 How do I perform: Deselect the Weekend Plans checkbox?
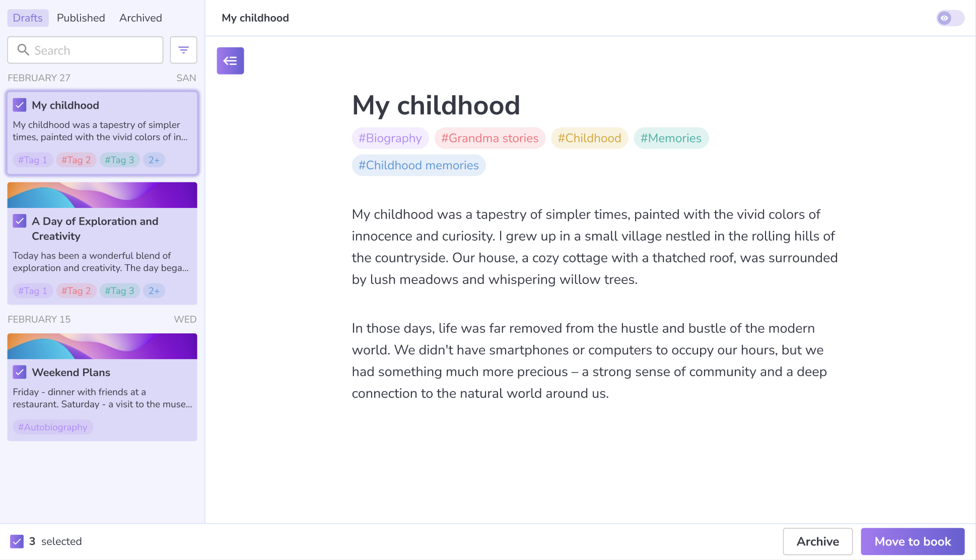click(20, 372)
